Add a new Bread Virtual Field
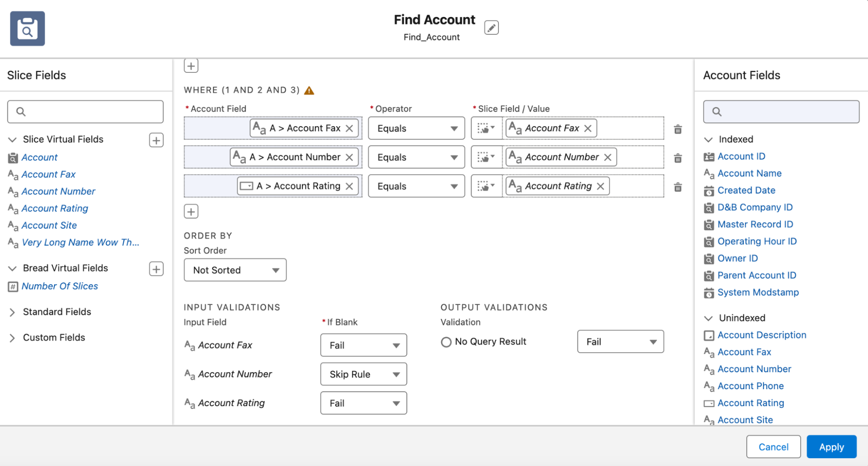This screenshot has height=466, width=868. (x=156, y=269)
